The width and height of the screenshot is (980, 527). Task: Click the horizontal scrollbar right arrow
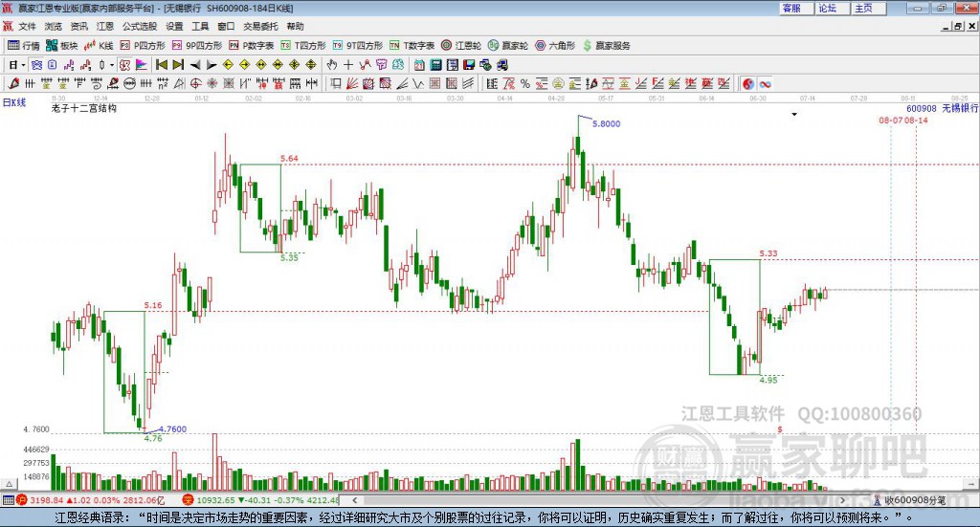click(842, 500)
